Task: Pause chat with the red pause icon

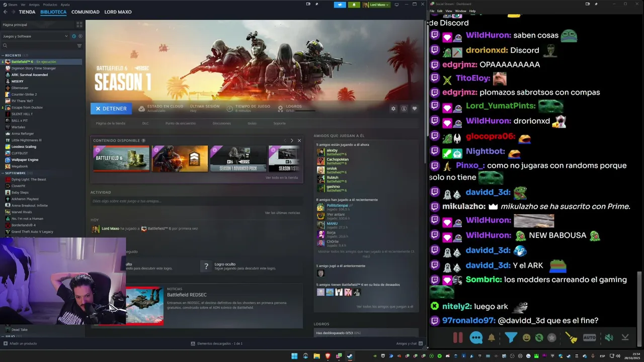Action: (457, 338)
